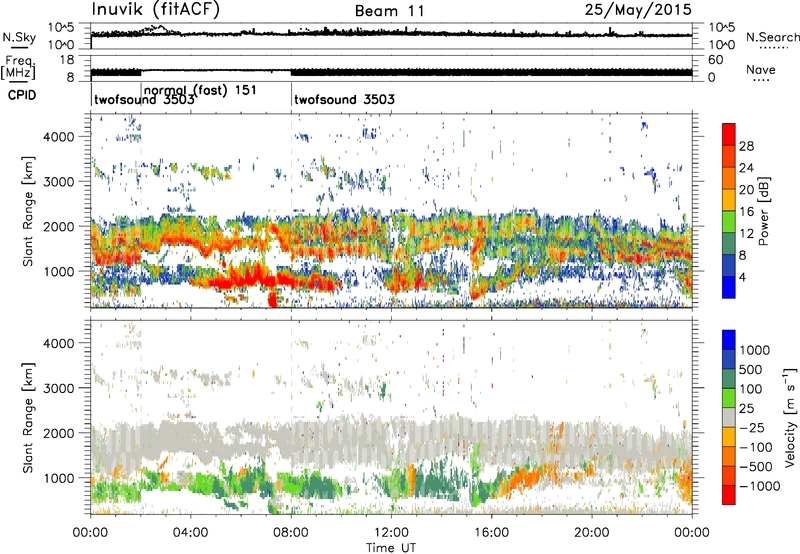Click the '2000' tick on the power panel
This screenshot has width=800, height=554.
point(58,226)
